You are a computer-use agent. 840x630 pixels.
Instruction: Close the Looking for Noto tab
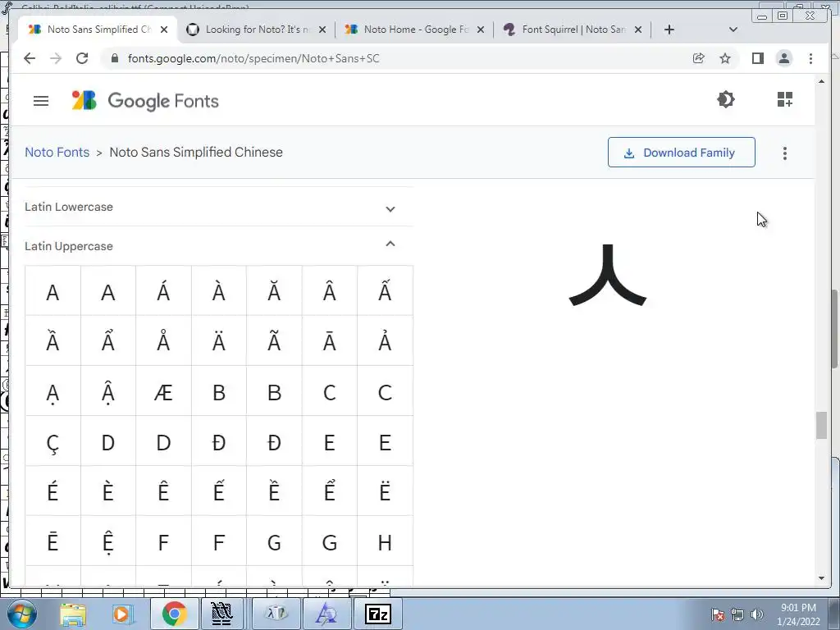(x=322, y=30)
